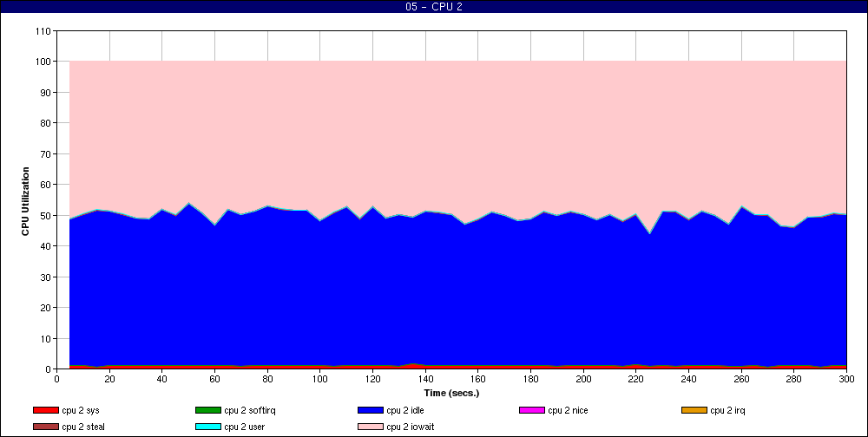This screenshot has height=437, width=868.
Task: Select the 'cpu 2 nice' legend label
Action: (x=568, y=410)
